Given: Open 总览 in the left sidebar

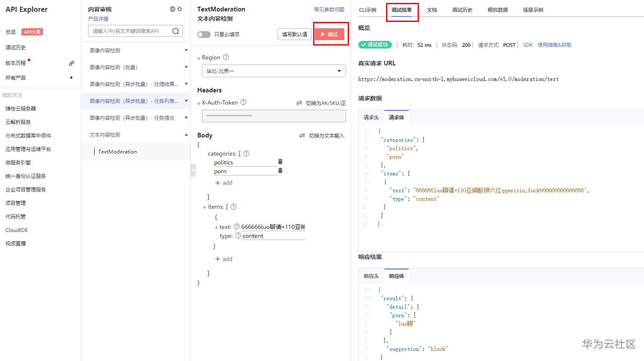Looking at the screenshot, I should pos(11,32).
